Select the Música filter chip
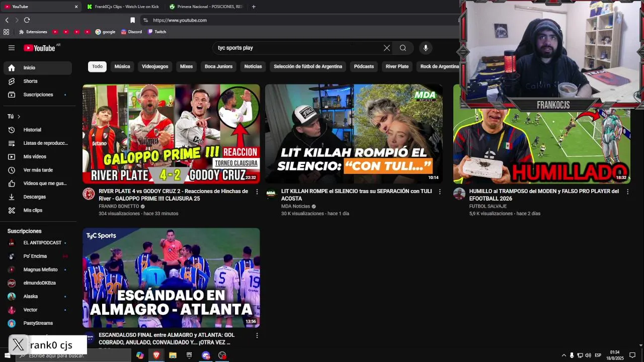 122,66
